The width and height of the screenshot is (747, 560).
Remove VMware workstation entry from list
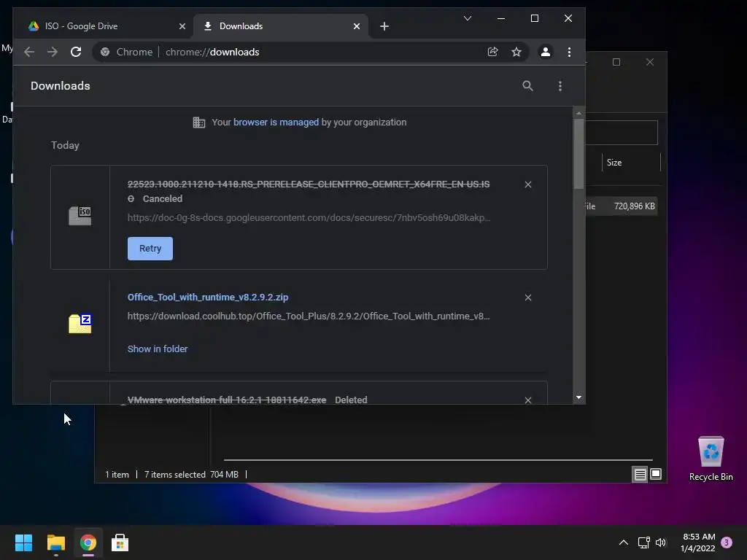tap(528, 400)
